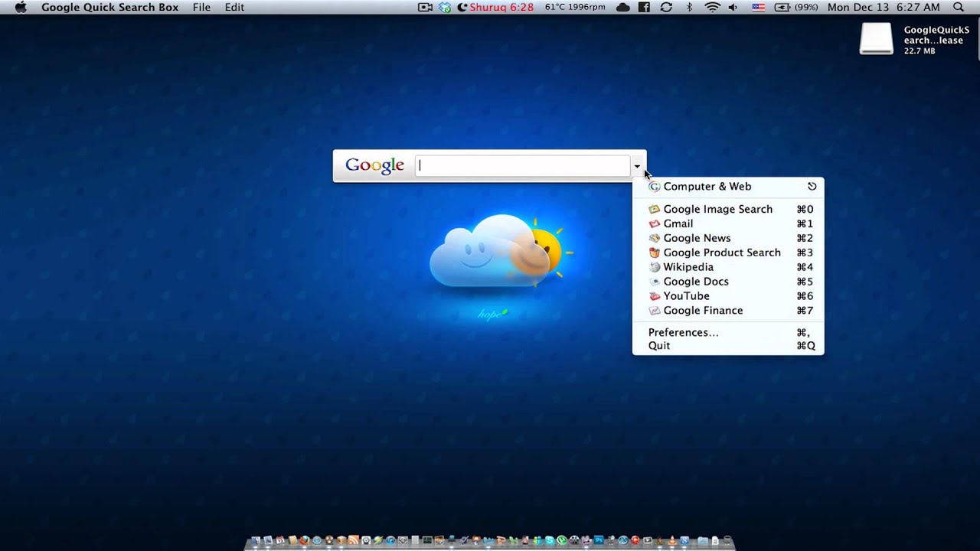Click the reset arrow icon beside Computer & Web
This screenshot has height=551, width=980.
(x=812, y=187)
